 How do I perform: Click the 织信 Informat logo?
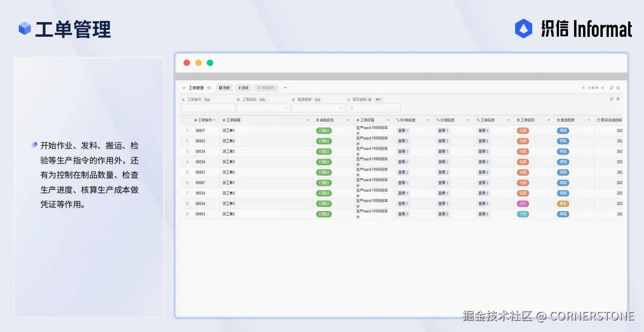pos(573,28)
